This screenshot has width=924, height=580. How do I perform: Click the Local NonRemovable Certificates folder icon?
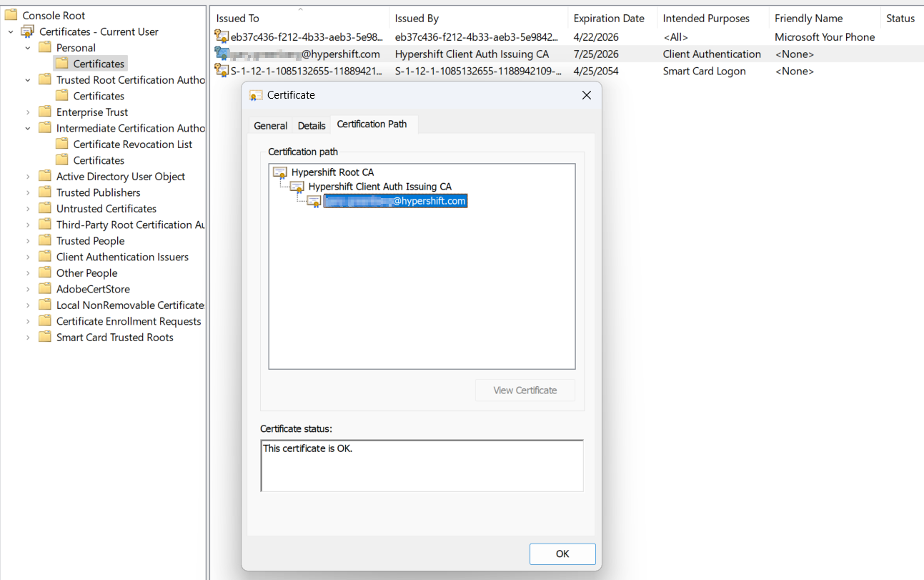(x=45, y=305)
